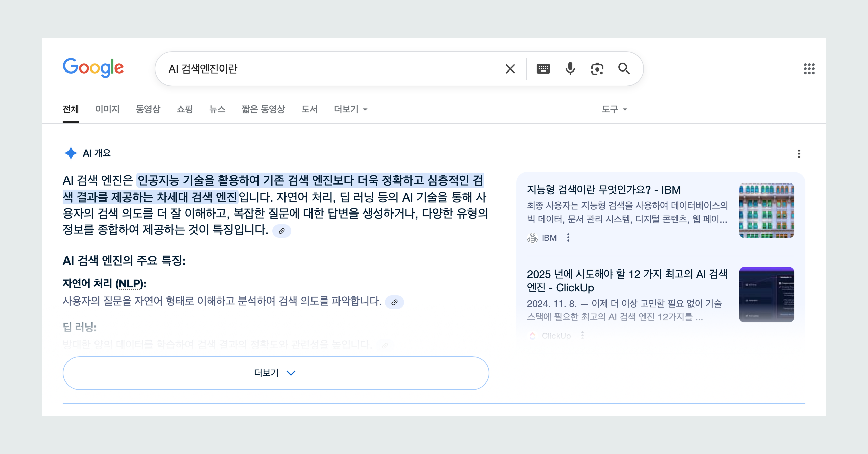Screen dimensions: 868x454
Task: Click the ClickUp source name label
Action: pos(556,336)
